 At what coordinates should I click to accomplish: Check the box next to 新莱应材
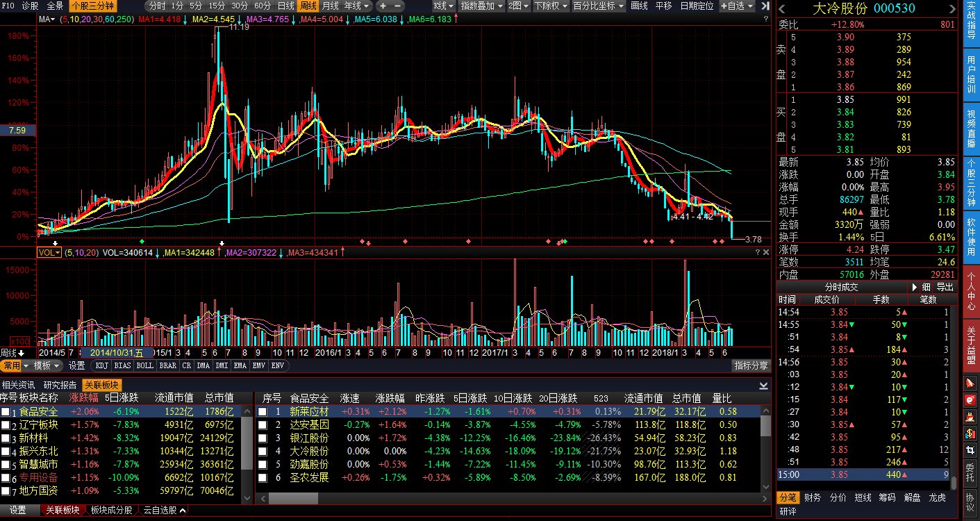point(263,412)
